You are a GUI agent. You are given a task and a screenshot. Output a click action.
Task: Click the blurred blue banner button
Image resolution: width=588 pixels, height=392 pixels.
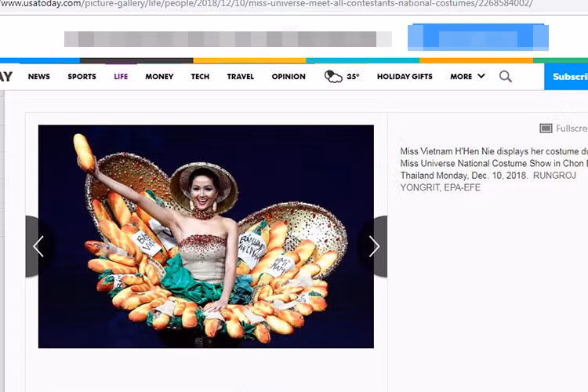(478, 38)
